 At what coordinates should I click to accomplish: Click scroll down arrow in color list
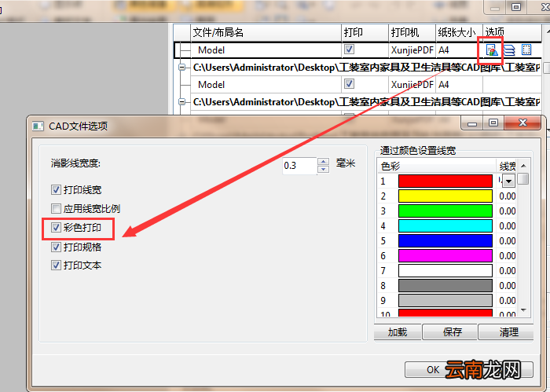523,310
